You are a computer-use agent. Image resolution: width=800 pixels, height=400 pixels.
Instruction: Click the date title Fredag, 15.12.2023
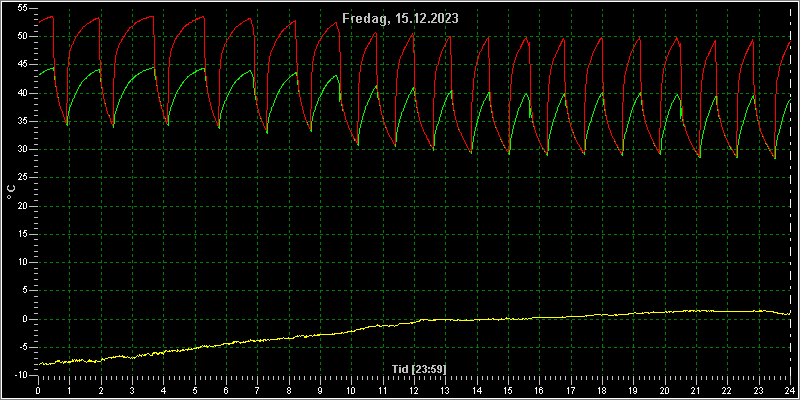coord(400,19)
